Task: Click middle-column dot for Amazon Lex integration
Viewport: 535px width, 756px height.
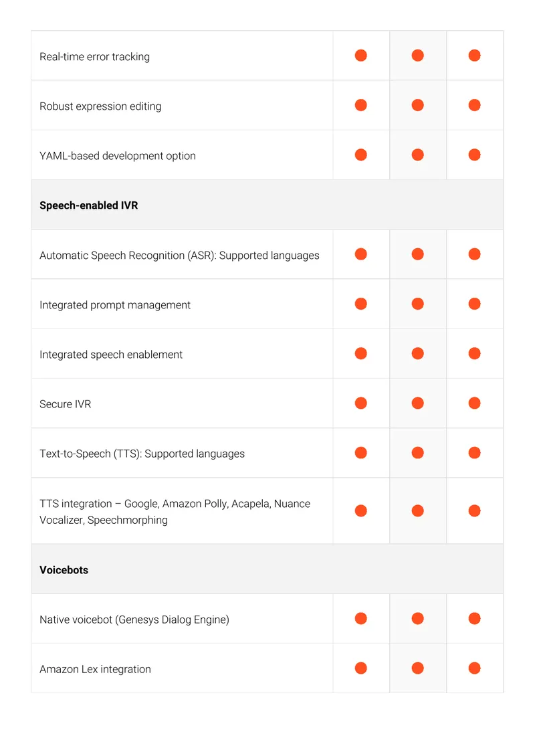Action: coord(417,668)
